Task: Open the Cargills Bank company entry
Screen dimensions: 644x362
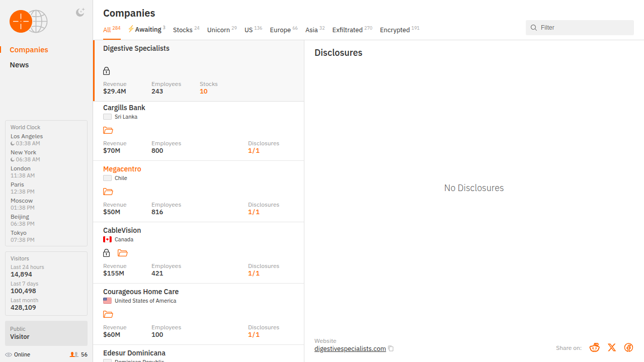Action: pyautogui.click(x=199, y=131)
